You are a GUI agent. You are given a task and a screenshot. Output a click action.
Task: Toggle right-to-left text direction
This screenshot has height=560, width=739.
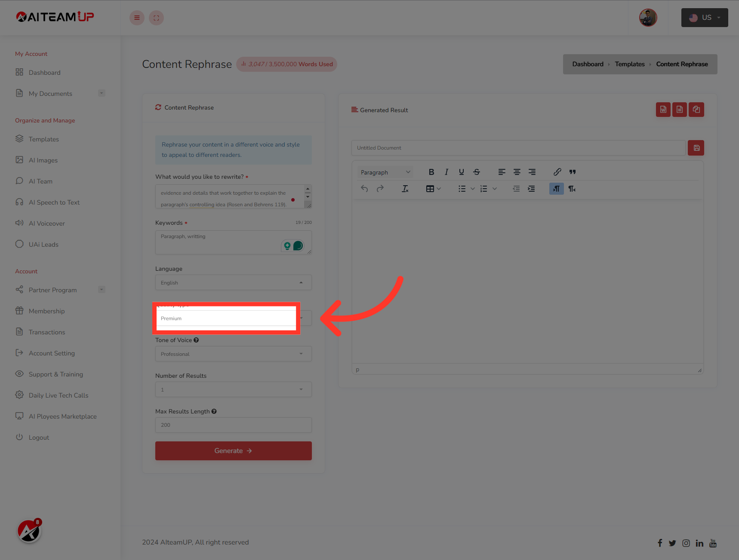point(572,189)
